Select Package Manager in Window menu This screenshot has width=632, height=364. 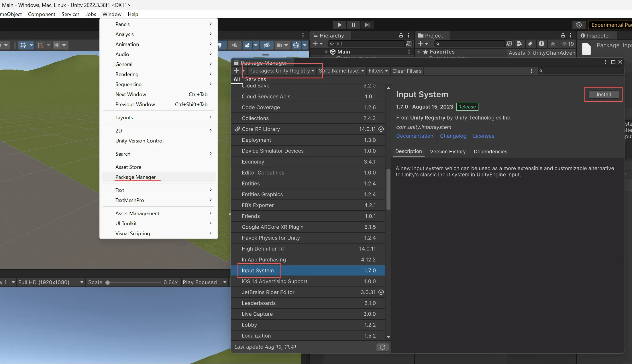[x=136, y=177]
